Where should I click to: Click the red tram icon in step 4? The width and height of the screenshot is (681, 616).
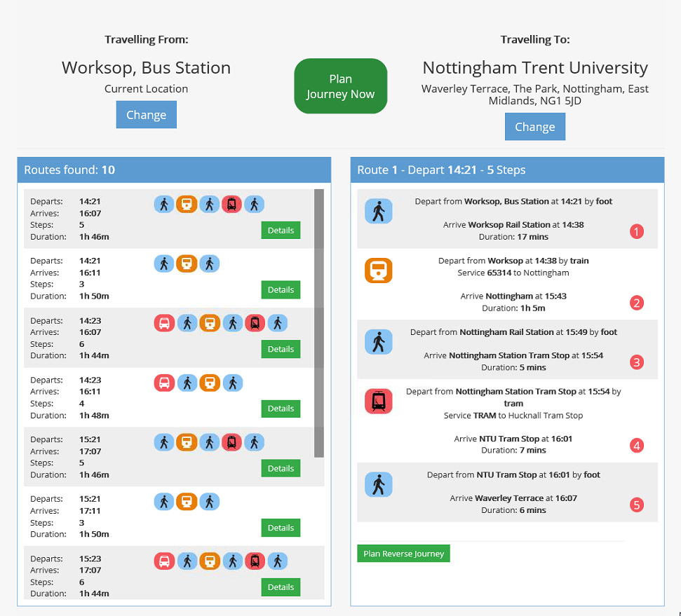pyautogui.click(x=379, y=402)
